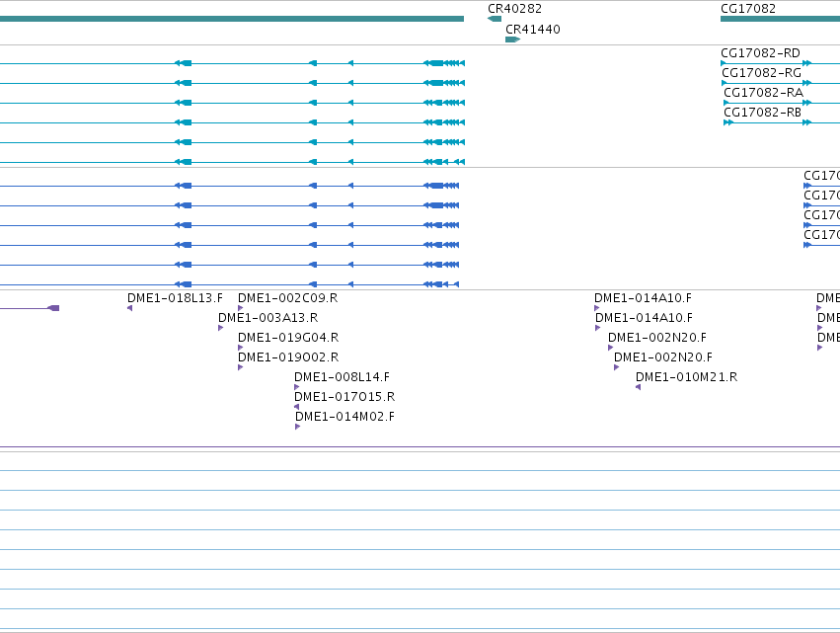This screenshot has width=840, height=633.
Task: Click the DME1-019G04.R arrow marker
Action: (241, 348)
